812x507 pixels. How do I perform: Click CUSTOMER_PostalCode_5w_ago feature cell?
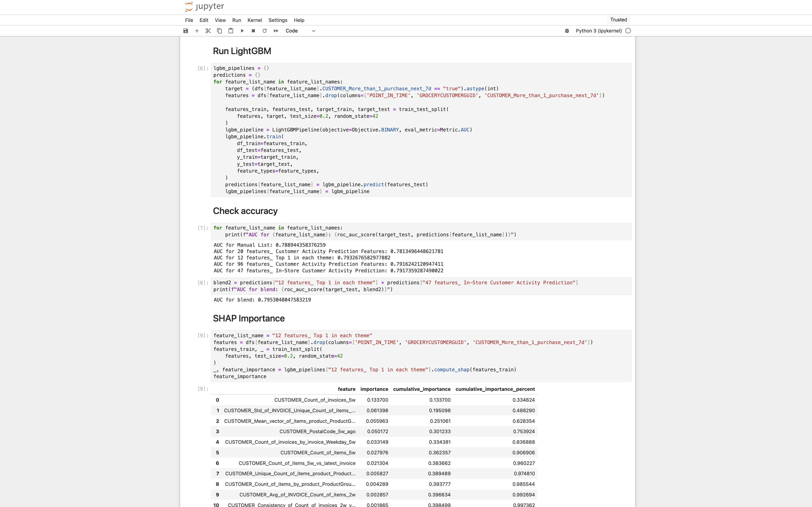coord(317,432)
